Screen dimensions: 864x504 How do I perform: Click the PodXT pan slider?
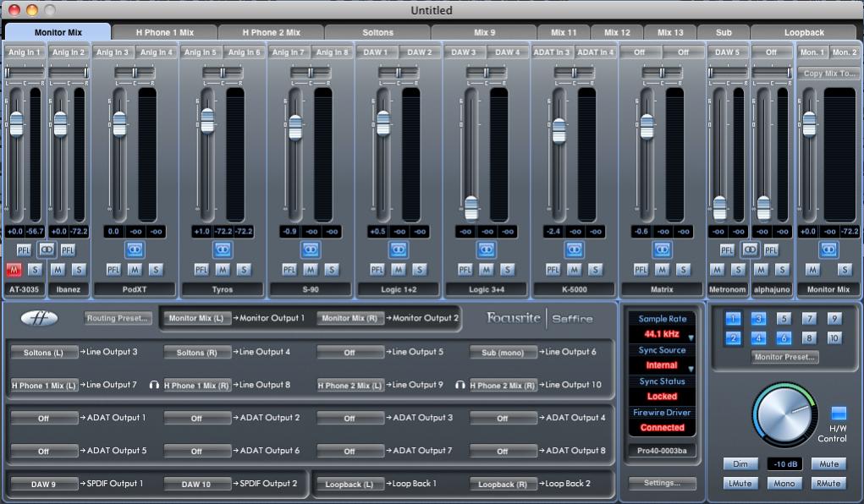(135, 73)
